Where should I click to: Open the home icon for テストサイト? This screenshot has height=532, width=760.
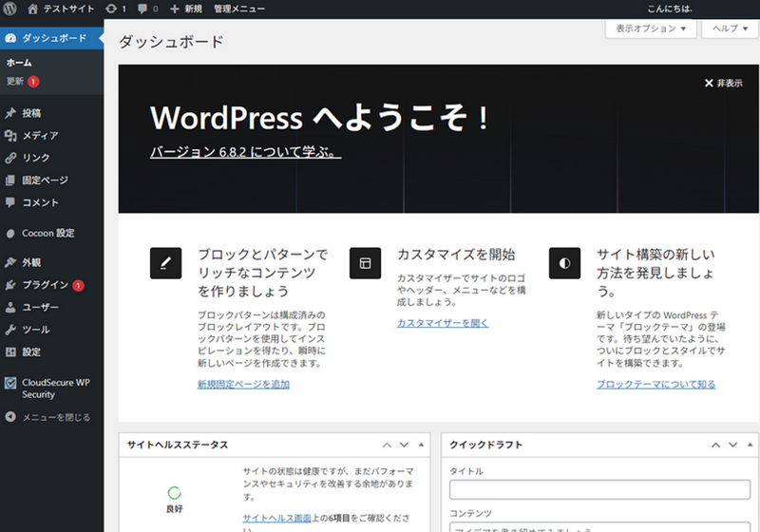pyautogui.click(x=32, y=9)
